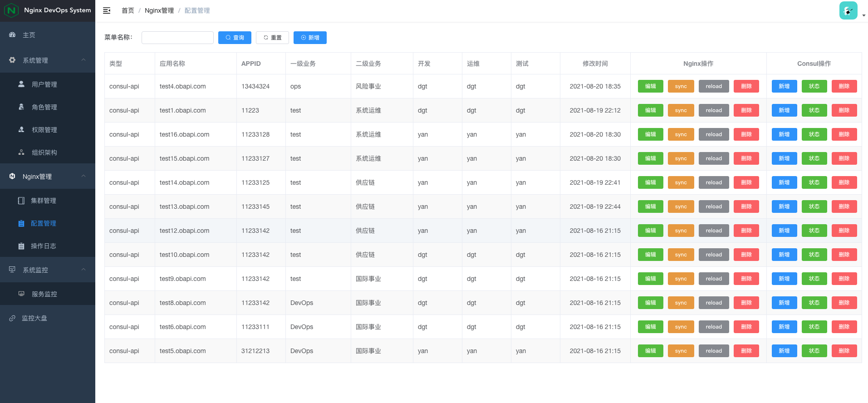Viewport: 868px width, 403px height.
Task: Click the 风险事业 business cell
Action: (368, 86)
